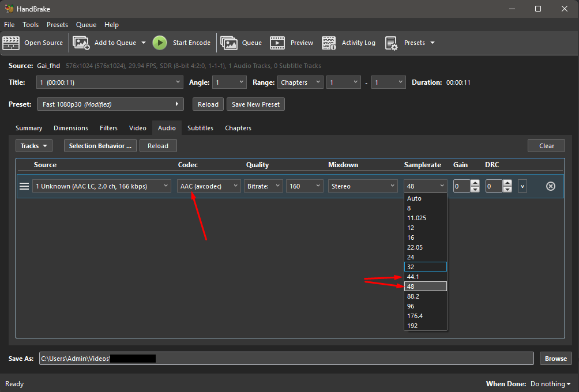This screenshot has height=392, width=579.
Task: Click the Add to Queue icon
Action: (81, 43)
